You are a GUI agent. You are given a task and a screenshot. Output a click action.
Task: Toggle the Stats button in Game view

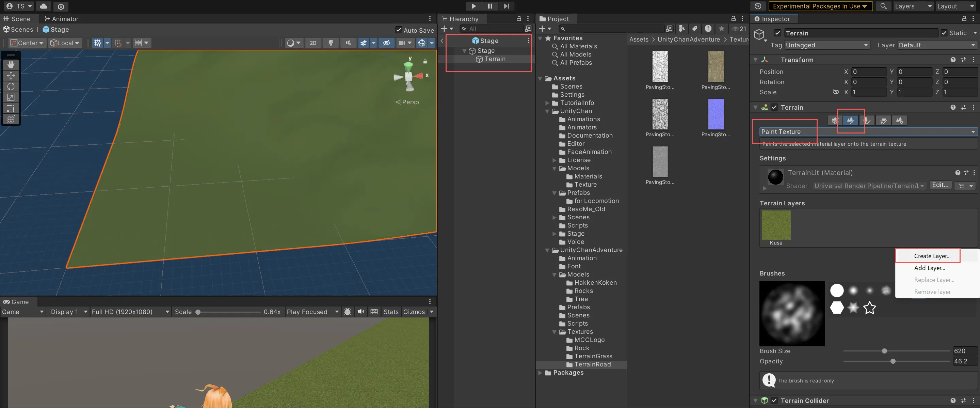point(391,312)
